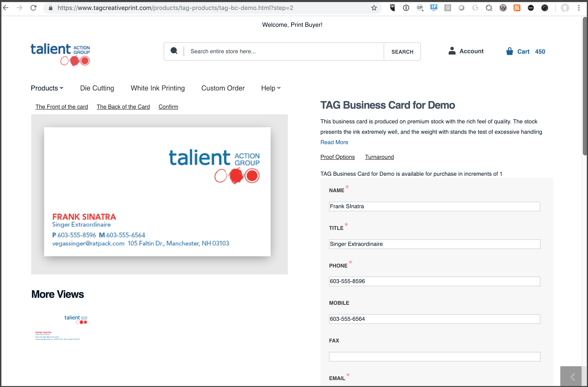Click the browser forward arrow

(x=19, y=8)
